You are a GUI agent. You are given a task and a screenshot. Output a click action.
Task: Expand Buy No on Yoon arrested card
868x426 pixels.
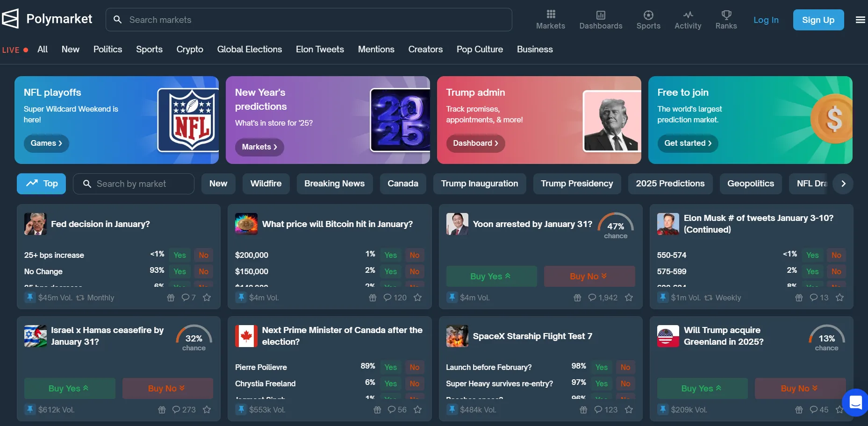coord(589,276)
